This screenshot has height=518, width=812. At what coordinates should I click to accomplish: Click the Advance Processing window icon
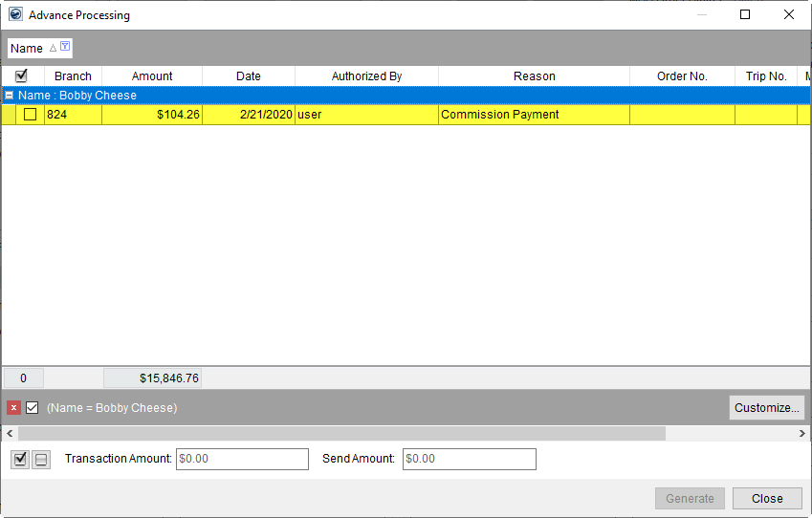tap(14, 14)
